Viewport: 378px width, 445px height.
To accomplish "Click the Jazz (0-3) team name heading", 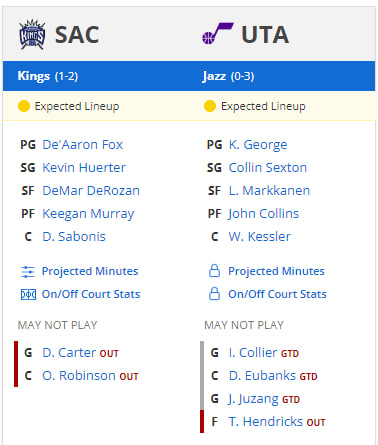I will 228,76.
